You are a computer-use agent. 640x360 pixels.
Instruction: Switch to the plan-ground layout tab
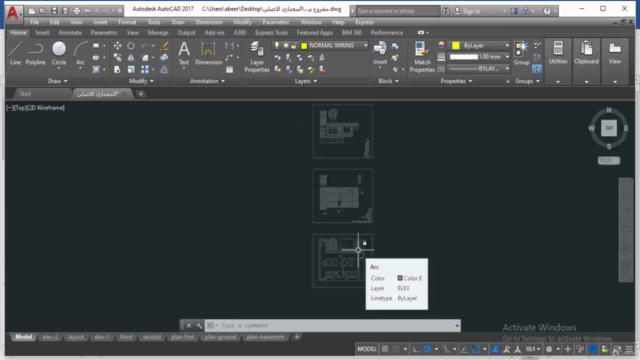[x=220, y=337]
